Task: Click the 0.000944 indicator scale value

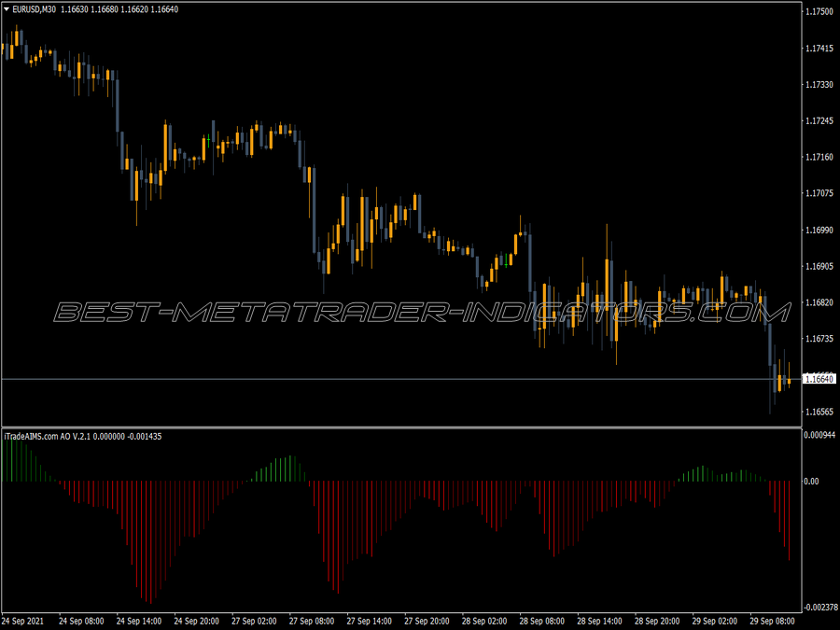Action: click(x=819, y=434)
